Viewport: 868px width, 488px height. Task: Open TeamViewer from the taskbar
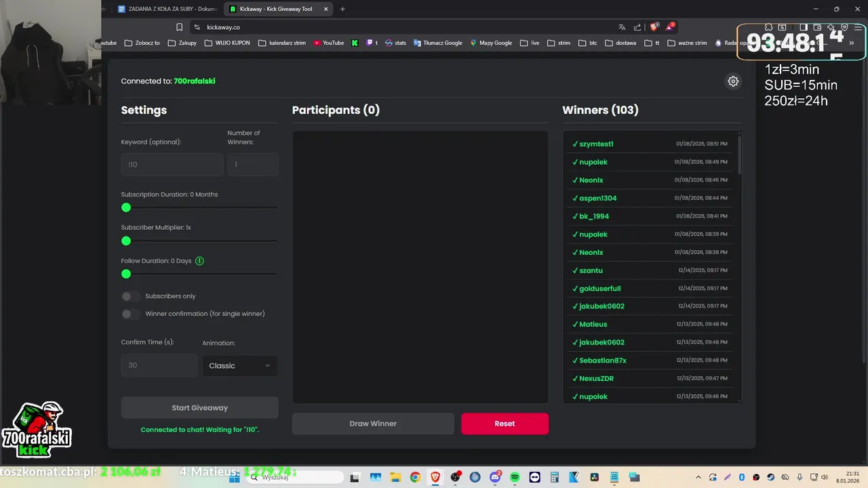pos(535,477)
